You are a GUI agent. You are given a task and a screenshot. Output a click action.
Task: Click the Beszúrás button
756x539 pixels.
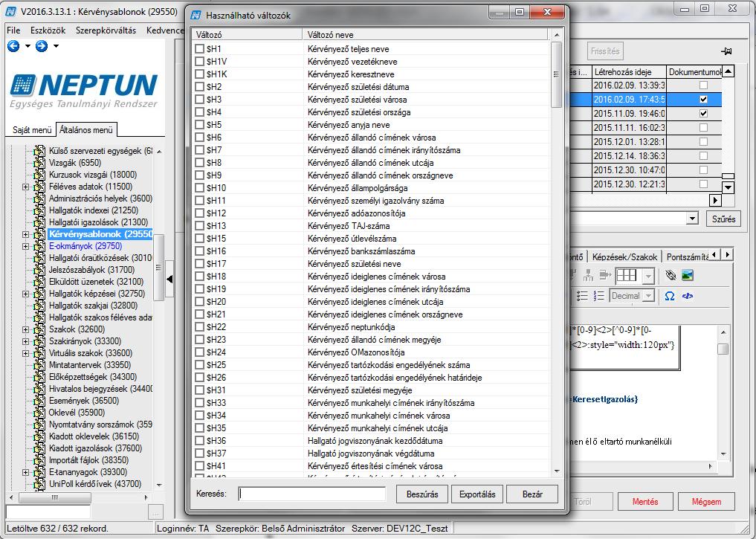pos(422,494)
